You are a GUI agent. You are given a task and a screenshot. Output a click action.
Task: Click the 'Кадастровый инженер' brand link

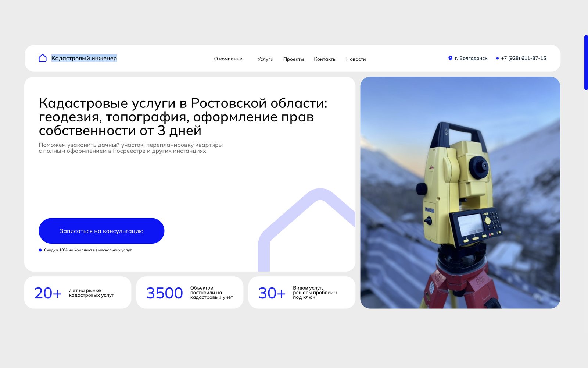click(x=84, y=58)
